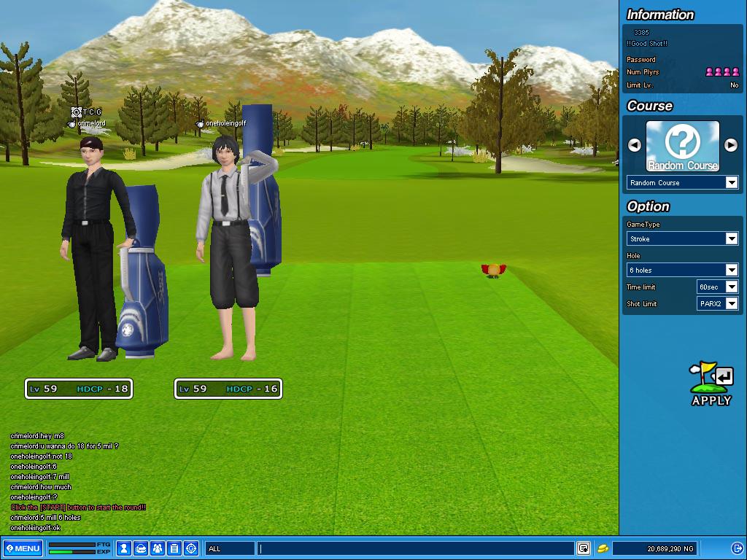Screen dimensions: 747x560
Task: Click the Random Course thumbnail image
Action: click(x=683, y=146)
